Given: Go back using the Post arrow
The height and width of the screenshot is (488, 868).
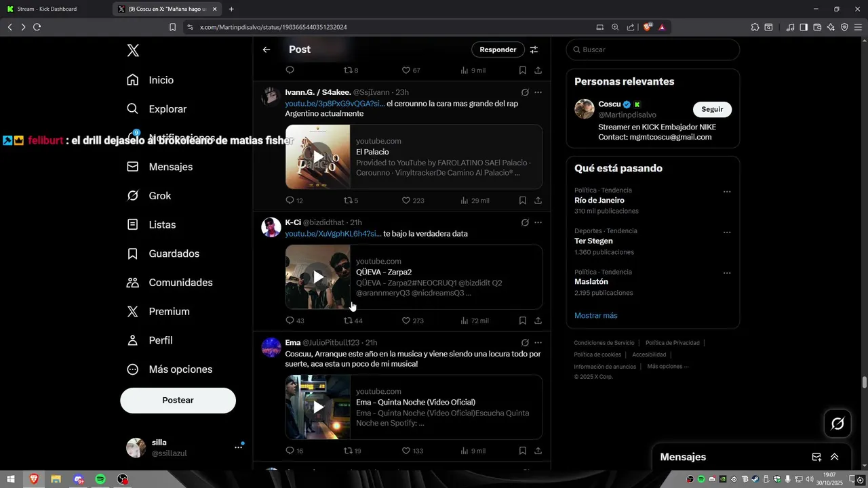Looking at the screenshot, I should 267,49.
